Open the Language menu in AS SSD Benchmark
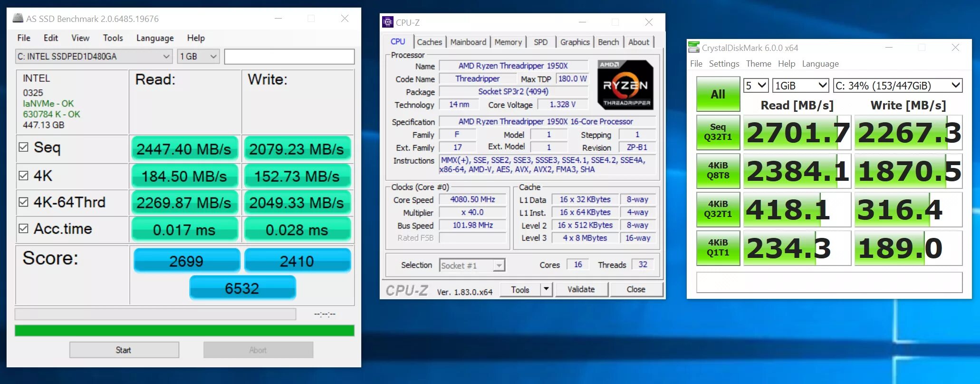This screenshot has height=384, width=980. tap(155, 38)
